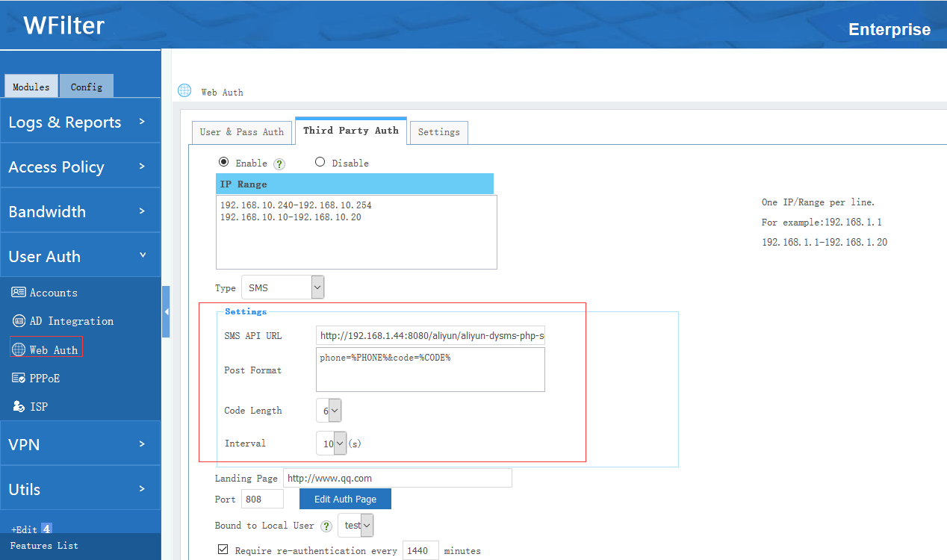Screen dimensions: 947x560
Task: Click the SMS API URL field
Action: [431, 336]
